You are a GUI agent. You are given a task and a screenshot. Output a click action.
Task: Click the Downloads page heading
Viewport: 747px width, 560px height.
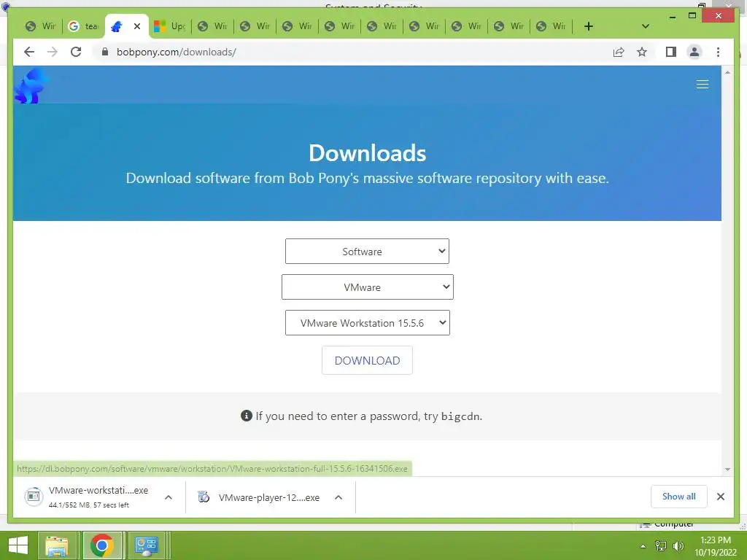[x=368, y=153]
